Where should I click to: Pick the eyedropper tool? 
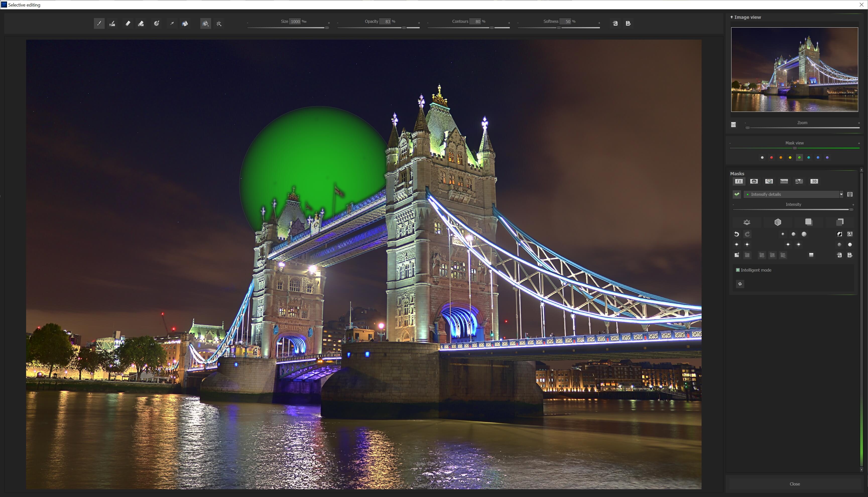tap(172, 24)
